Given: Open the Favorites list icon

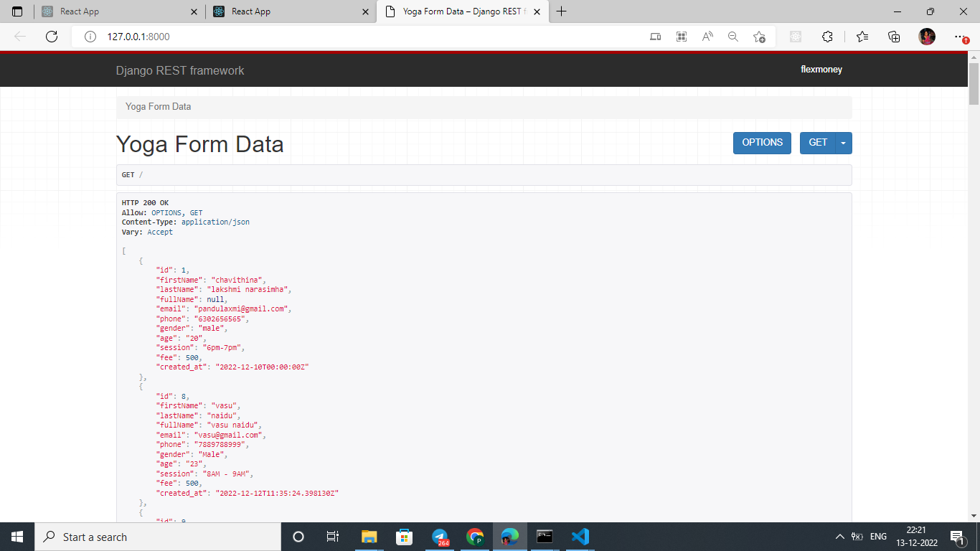Looking at the screenshot, I should tap(862, 37).
